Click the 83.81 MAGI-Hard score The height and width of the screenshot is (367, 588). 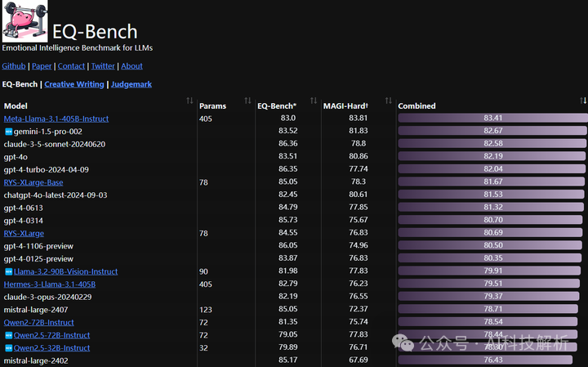coord(359,119)
